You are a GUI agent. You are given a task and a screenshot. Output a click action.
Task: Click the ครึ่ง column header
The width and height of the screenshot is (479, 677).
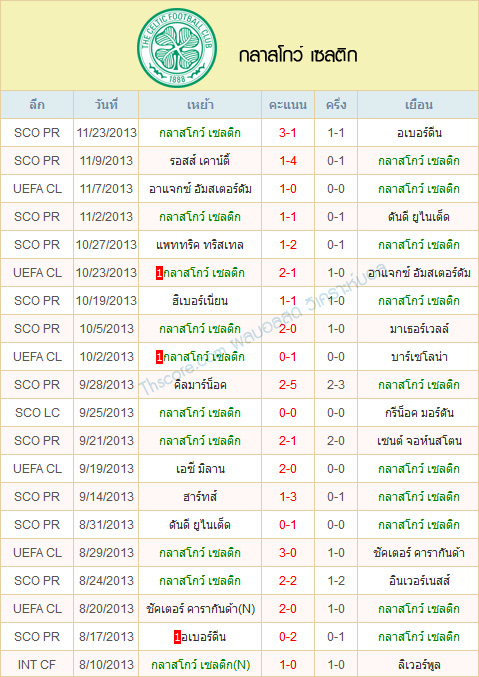[336, 105]
